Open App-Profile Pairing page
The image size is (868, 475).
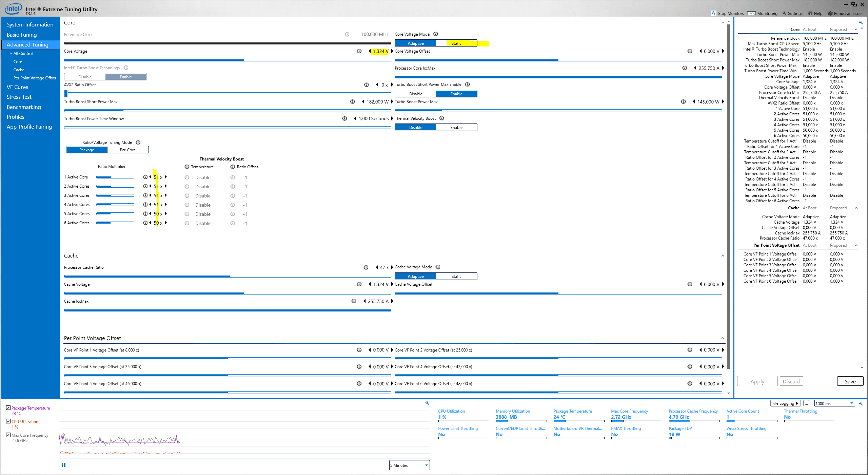(29, 127)
